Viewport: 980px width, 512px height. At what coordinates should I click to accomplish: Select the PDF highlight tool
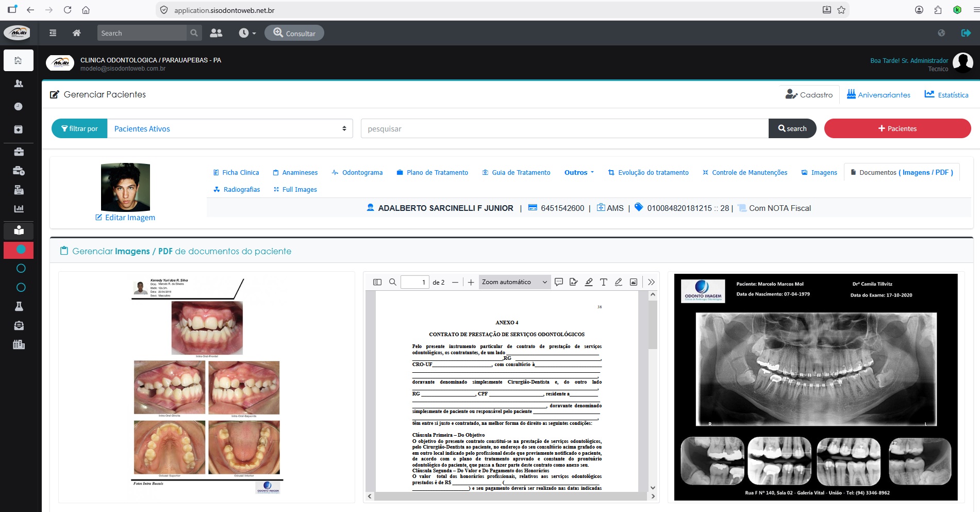[x=589, y=282]
